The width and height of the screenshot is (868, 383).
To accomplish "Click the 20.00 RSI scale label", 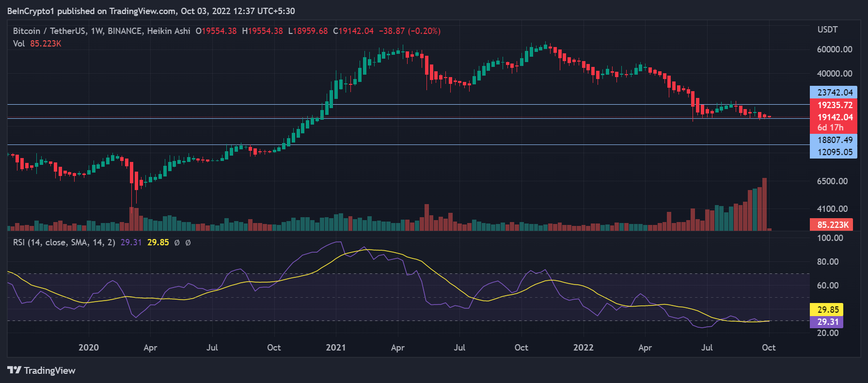I will [828, 333].
